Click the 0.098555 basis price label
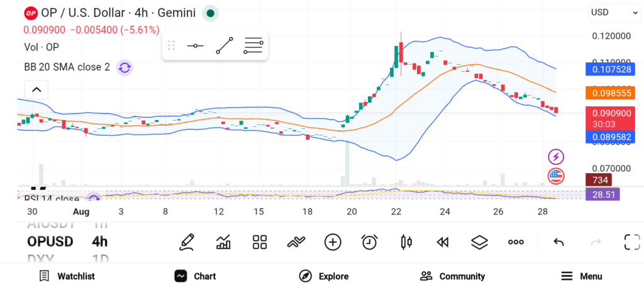This screenshot has height=290, width=644. coord(610,93)
